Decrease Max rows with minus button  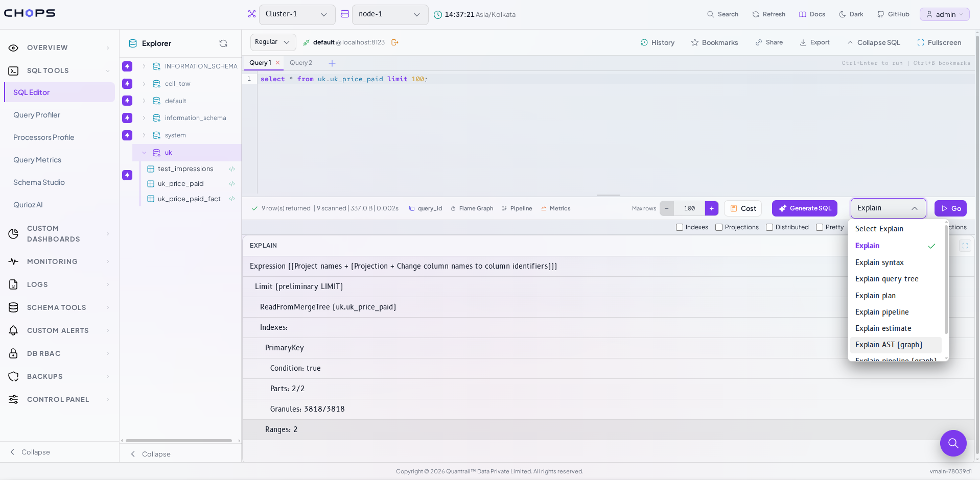(667, 208)
